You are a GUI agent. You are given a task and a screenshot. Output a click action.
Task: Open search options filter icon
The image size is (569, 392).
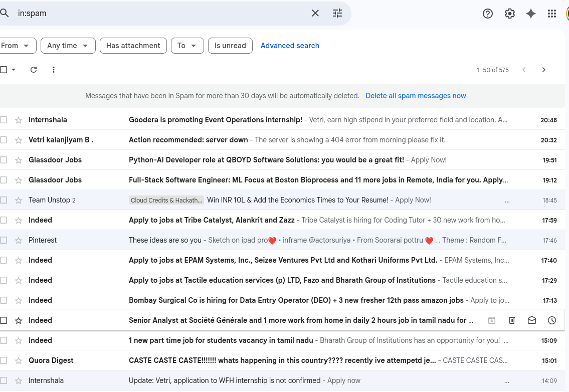click(337, 13)
